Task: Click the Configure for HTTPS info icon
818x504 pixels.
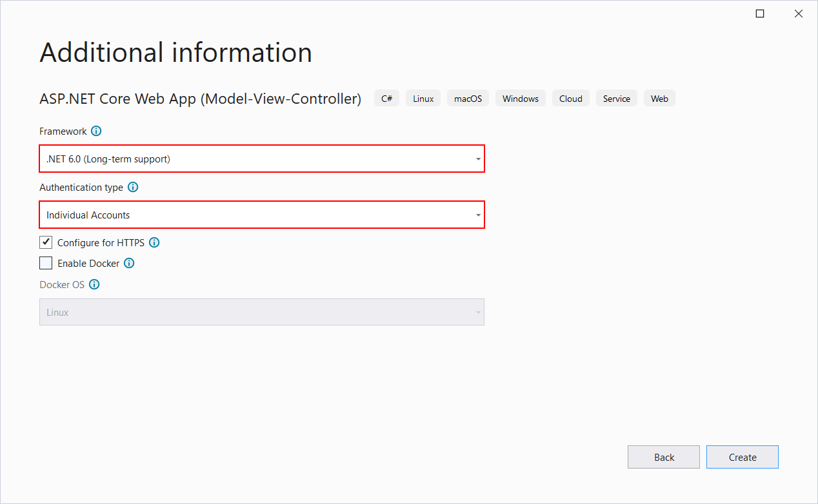Action: pyautogui.click(x=154, y=242)
